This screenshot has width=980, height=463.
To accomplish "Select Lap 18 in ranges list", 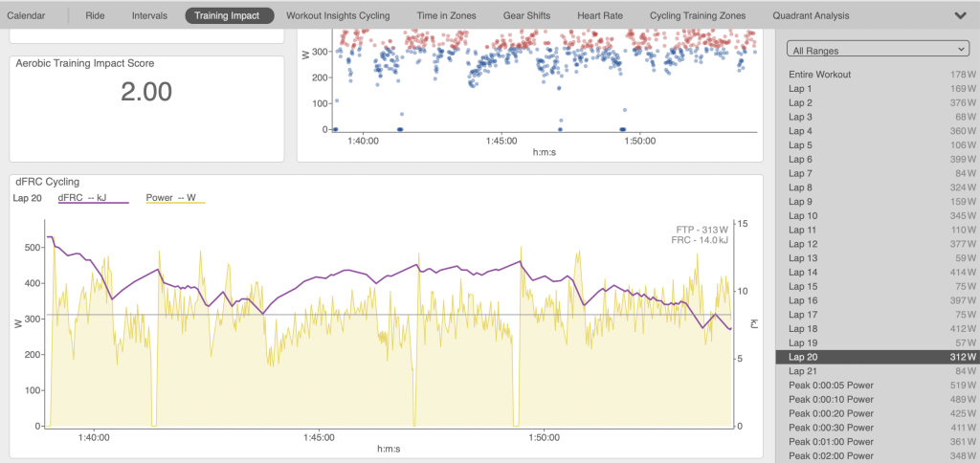I will pos(878,329).
